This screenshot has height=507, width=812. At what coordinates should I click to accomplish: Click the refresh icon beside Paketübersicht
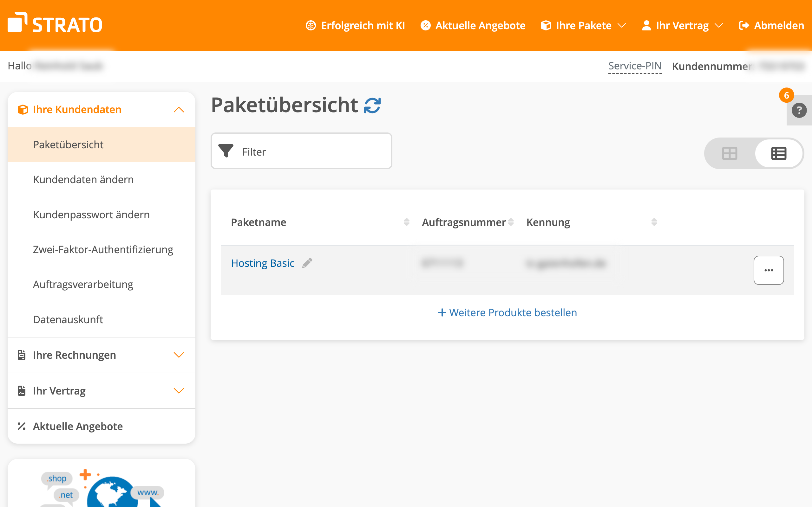372,106
